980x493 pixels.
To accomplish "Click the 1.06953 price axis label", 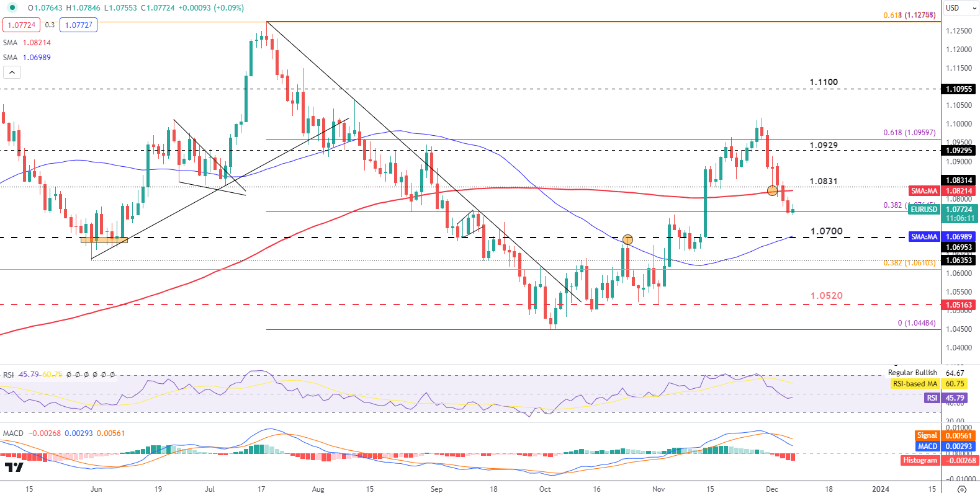I will pos(959,247).
